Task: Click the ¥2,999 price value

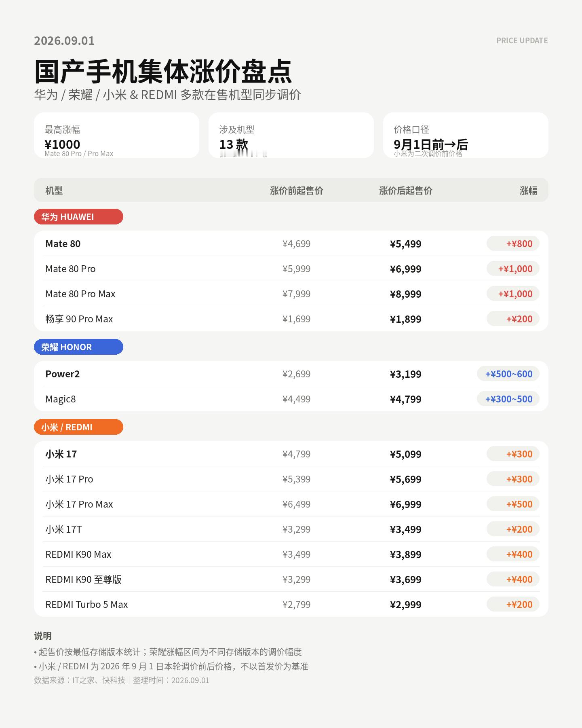Action: [406, 605]
